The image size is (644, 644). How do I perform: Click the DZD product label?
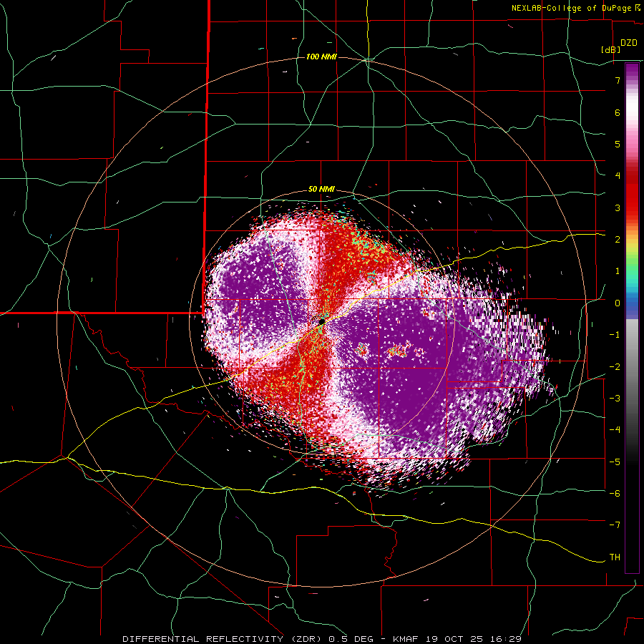[x=629, y=43]
